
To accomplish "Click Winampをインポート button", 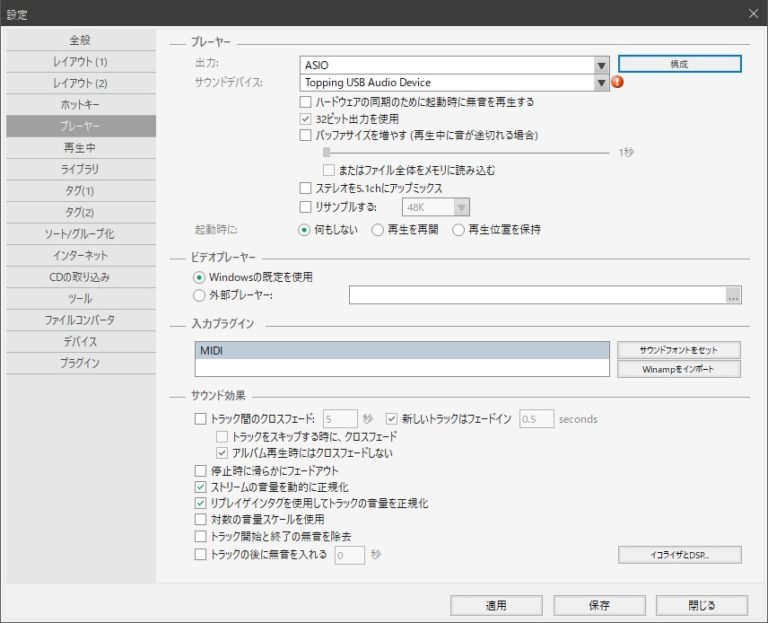I will point(679,369).
